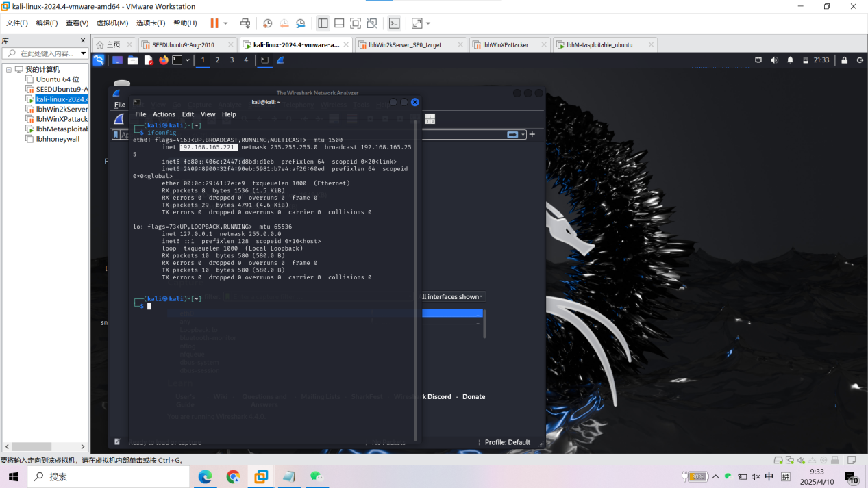Switch to workspace 2 in the Kali panel
The width and height of the screenshot is (868, 488).
217,60
